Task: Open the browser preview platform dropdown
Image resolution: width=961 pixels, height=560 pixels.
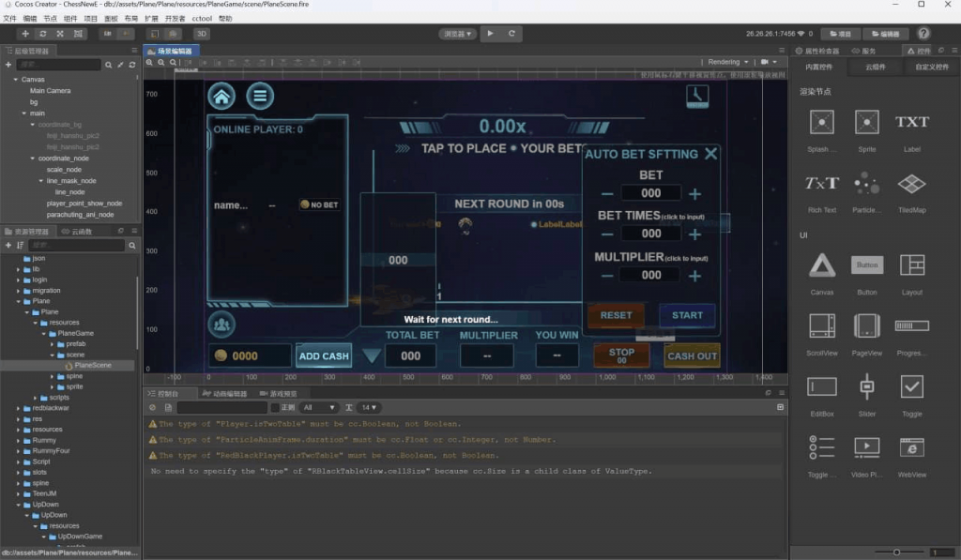Action: click(x=457, y=34)
